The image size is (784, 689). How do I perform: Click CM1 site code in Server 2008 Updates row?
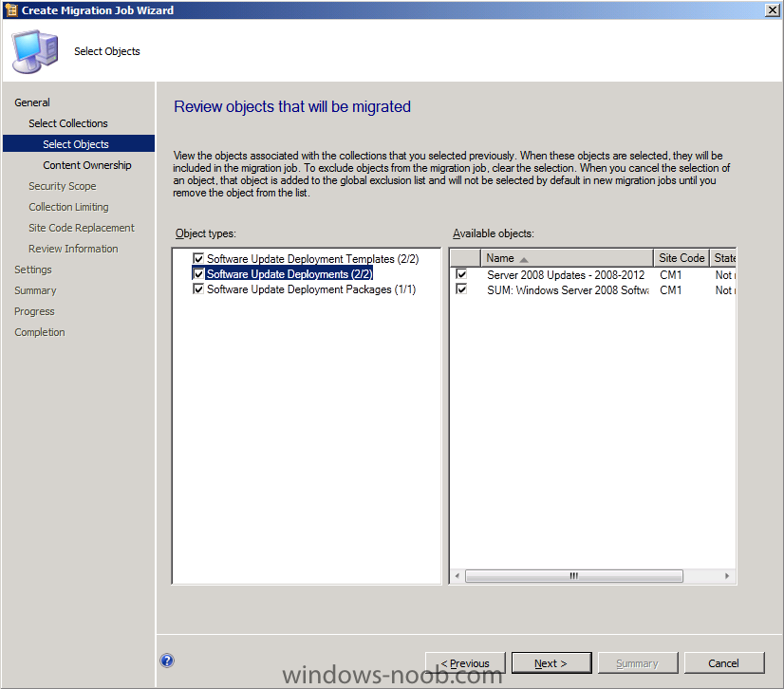(x=670, y=275)
